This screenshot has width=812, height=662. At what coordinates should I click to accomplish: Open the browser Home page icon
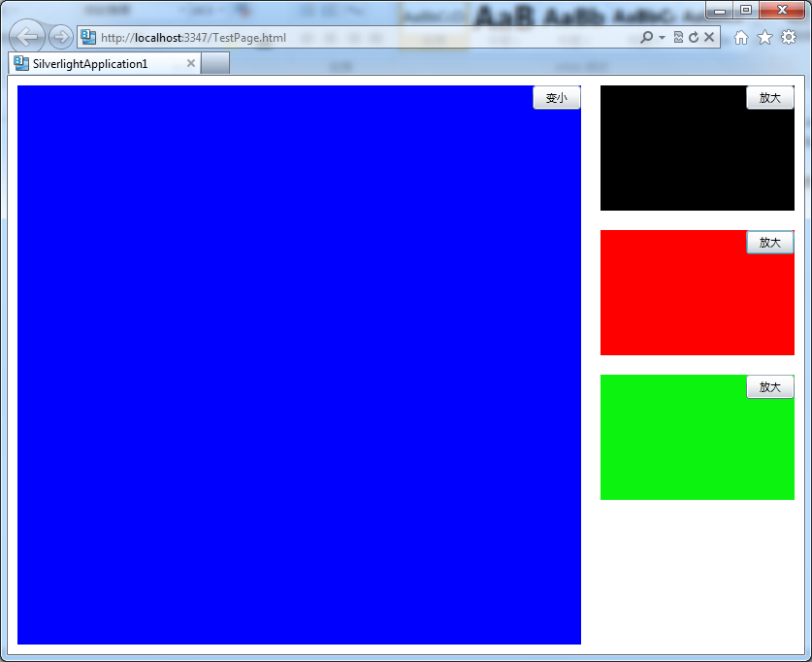[x=741, y=37]
